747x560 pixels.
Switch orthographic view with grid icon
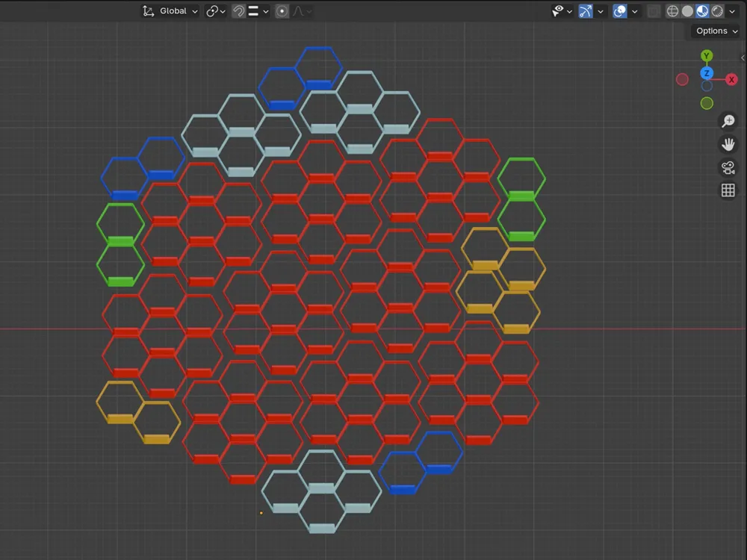coord(728,190)
